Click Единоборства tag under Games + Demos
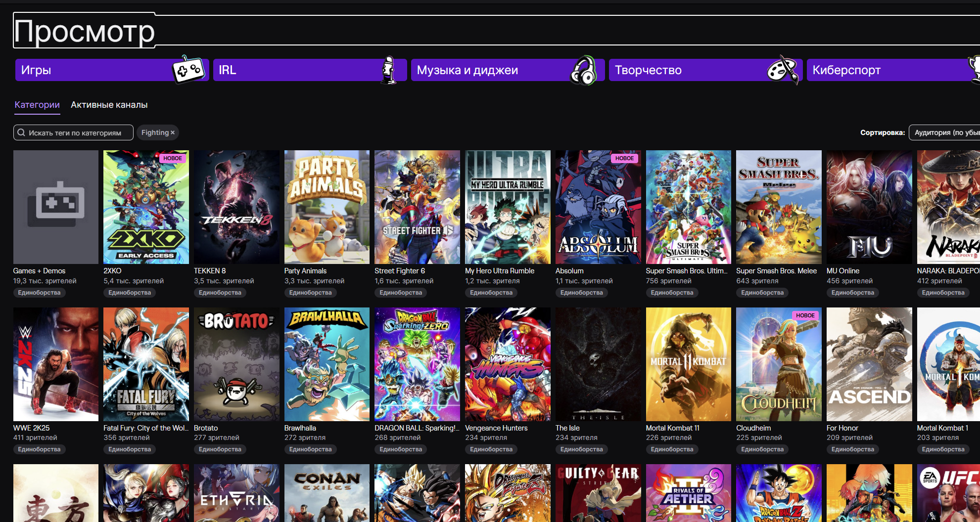The width and height of the screenshot is (980, 522). 40,293
